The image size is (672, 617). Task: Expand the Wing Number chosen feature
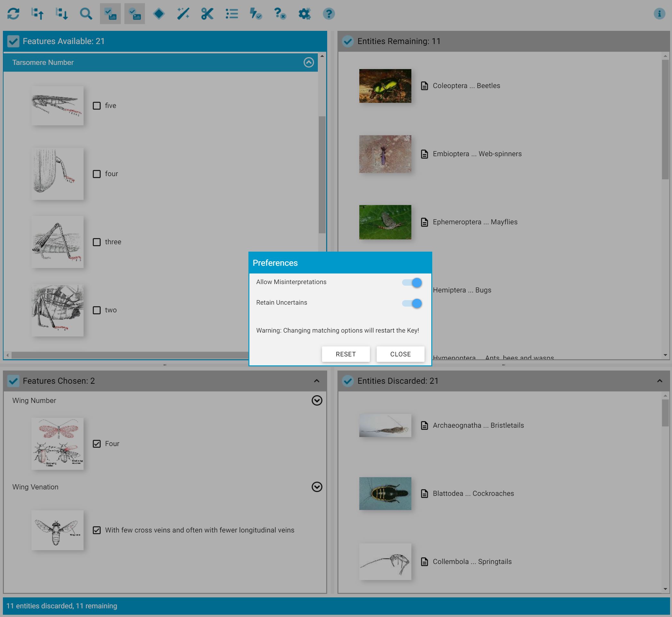click(x=317, y=400)
